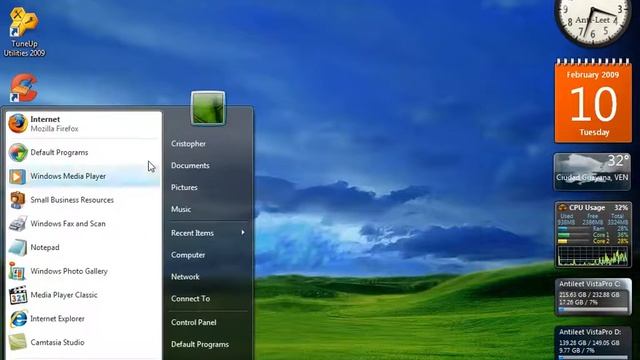
Task: Open Computer from Start menu
Action: click(x=188, y=255)
